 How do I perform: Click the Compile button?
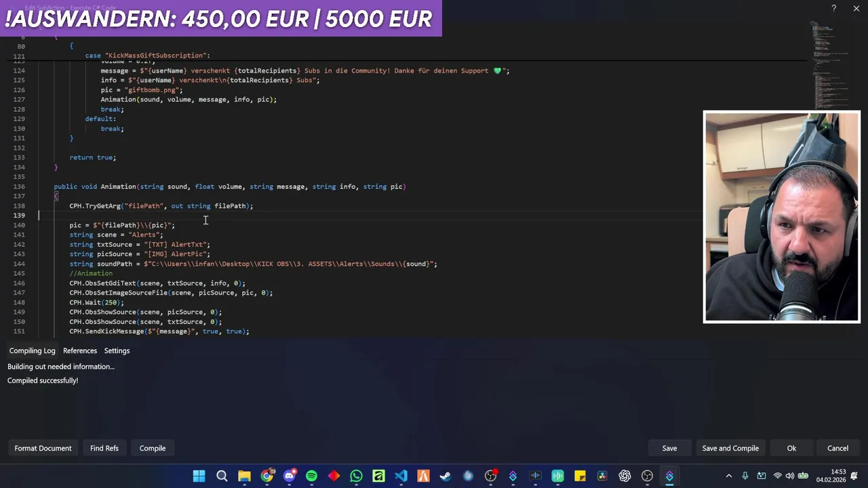click(153, 448)
